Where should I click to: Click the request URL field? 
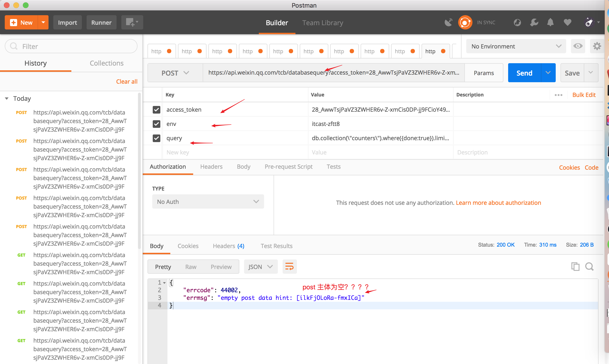(334, 73)
